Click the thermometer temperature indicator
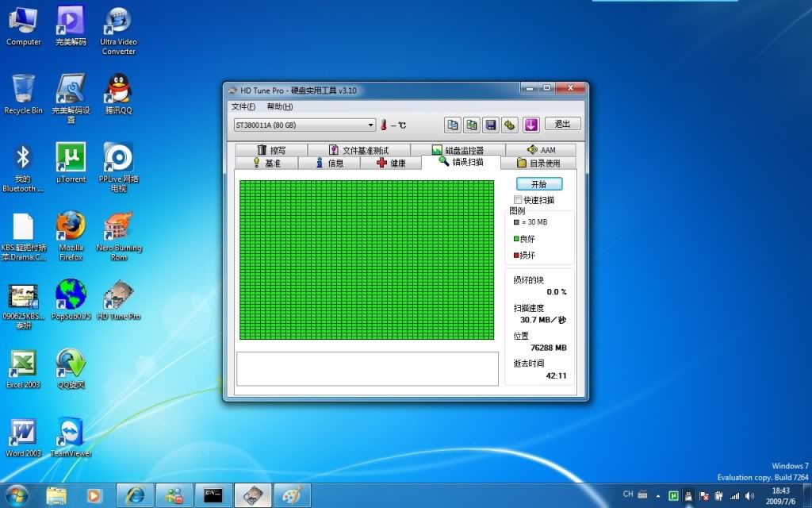This screenshot has width=812, height=508. (384, 125)
